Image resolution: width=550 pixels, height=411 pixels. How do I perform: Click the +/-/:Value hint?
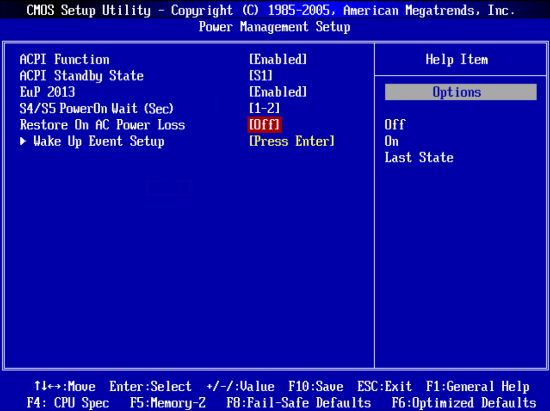pos(240,386)
